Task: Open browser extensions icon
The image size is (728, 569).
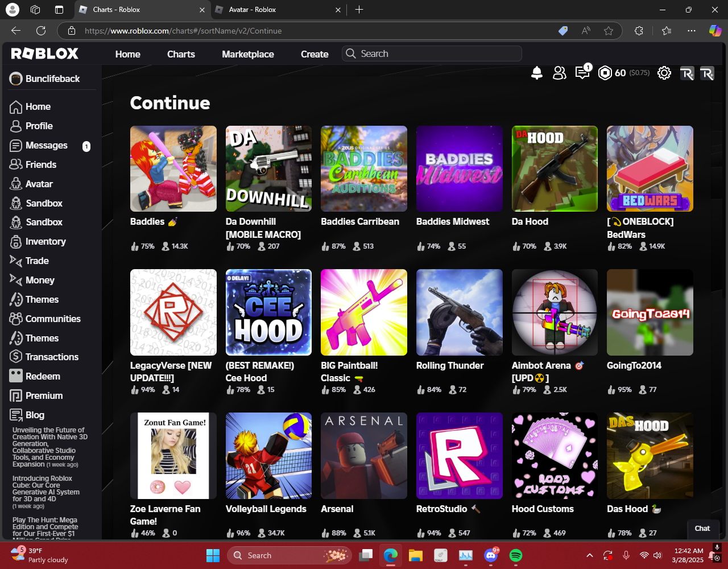Action: point(639,31)
